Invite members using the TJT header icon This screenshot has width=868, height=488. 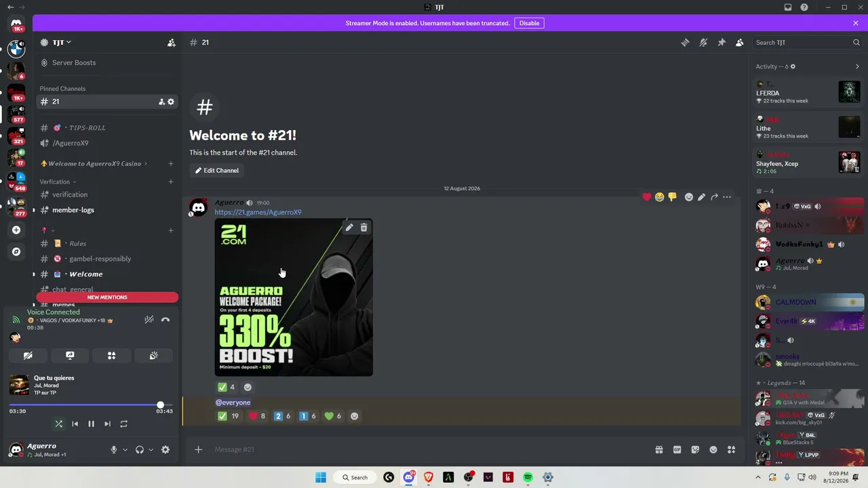click(172, 43)
